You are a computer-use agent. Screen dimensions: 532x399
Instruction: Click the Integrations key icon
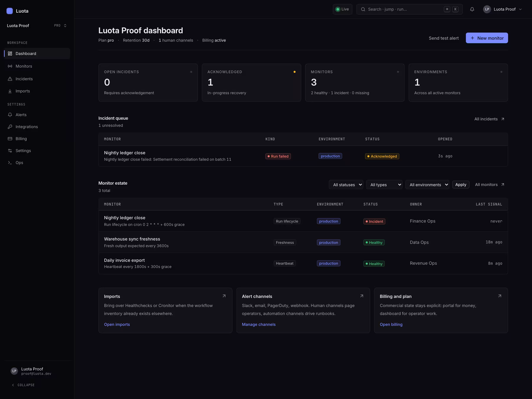click(10, 127)
